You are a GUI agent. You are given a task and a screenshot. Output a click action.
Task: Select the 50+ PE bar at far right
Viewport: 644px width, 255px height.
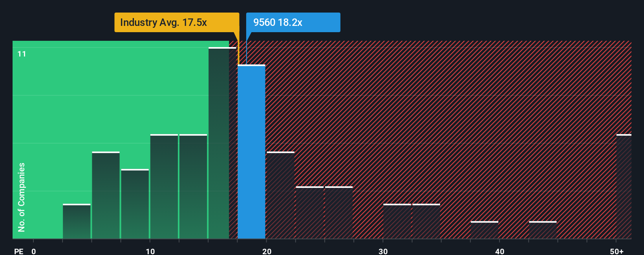[x=624, y=187]
